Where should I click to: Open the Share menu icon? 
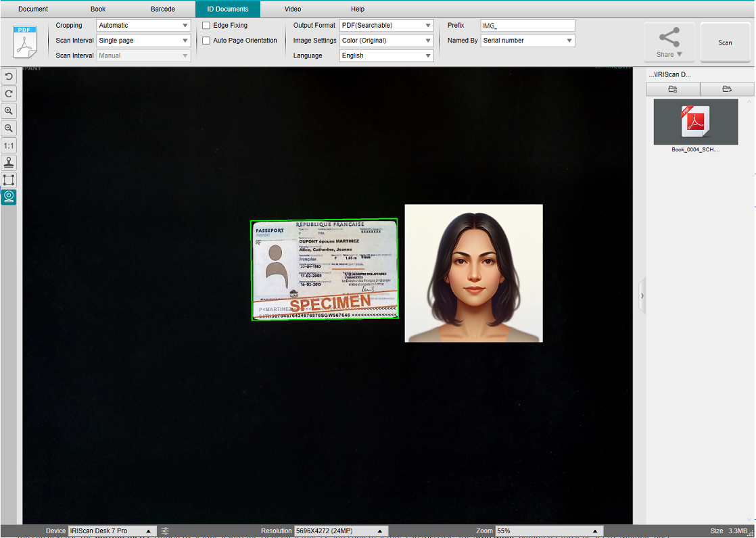669,43
